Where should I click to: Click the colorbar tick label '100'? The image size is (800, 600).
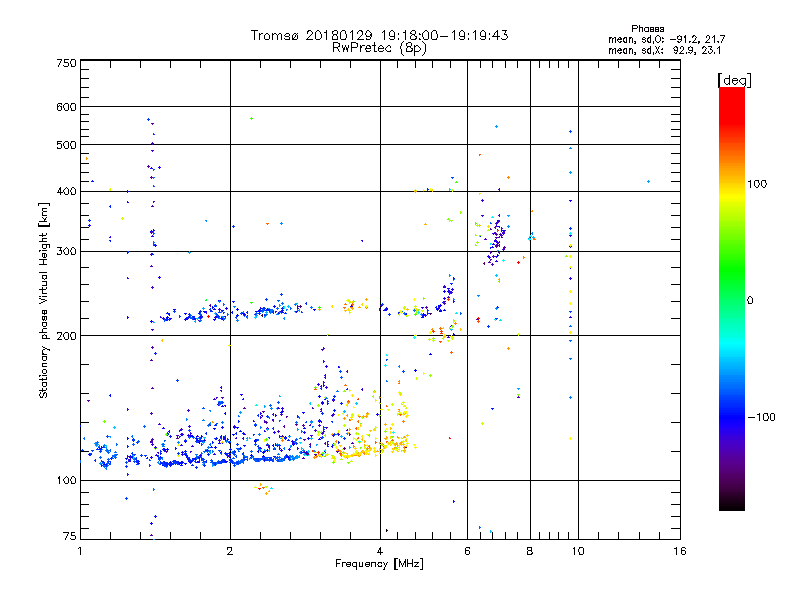coord(757,184)
